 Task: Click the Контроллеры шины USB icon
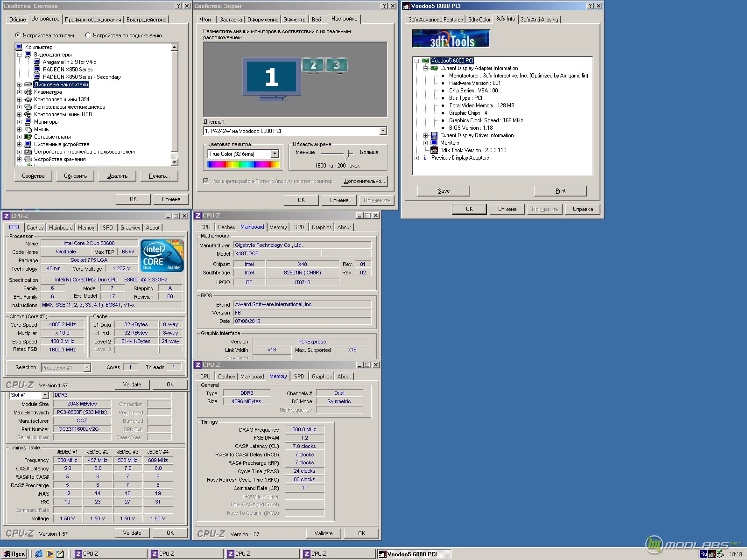pos(28,114)
